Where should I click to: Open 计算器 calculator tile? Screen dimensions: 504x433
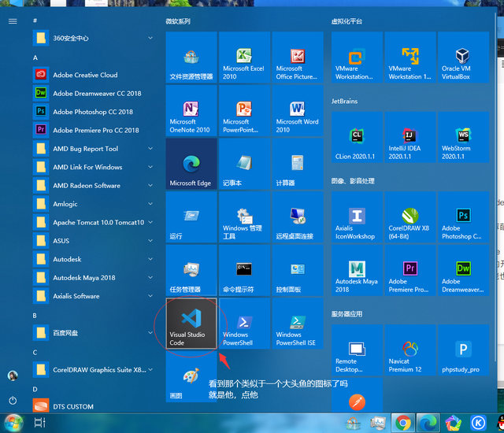(298, 164)
